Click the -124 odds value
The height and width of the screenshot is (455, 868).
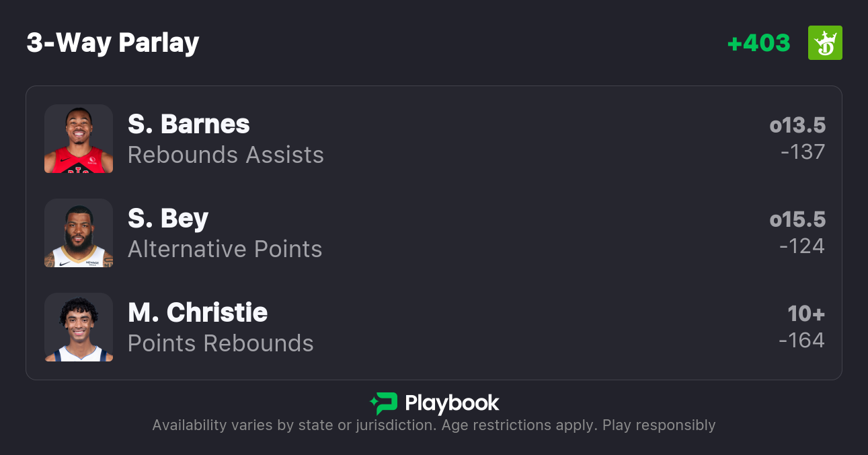(x=801, y=246)
